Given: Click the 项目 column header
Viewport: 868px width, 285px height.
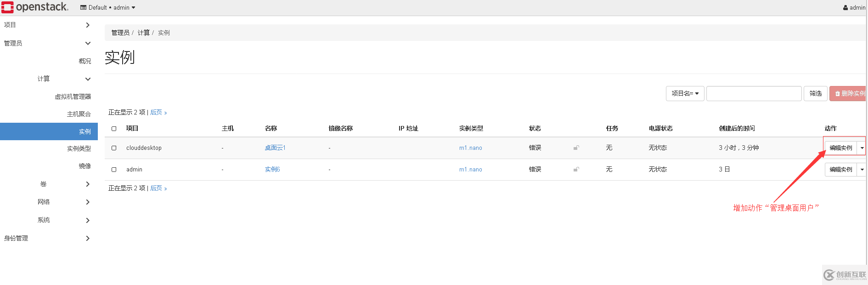Looking at the screenshot, I should pos(132,129).
